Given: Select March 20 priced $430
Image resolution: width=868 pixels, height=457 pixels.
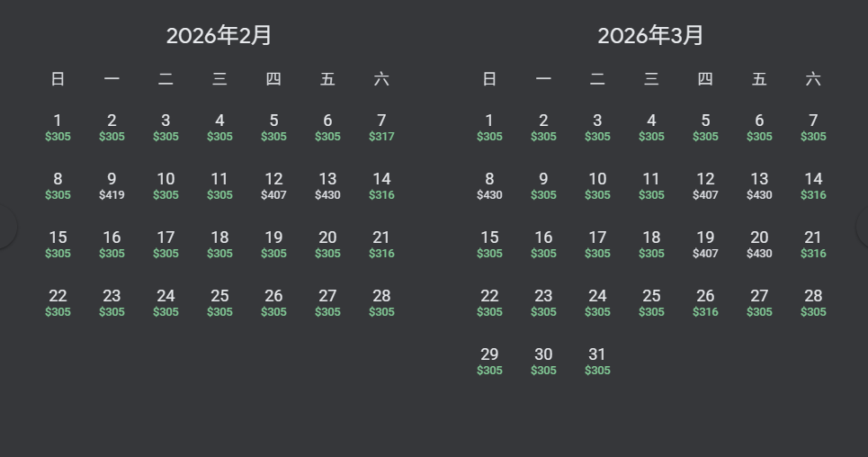Looking at the screenshot, I should pos(759,244).
